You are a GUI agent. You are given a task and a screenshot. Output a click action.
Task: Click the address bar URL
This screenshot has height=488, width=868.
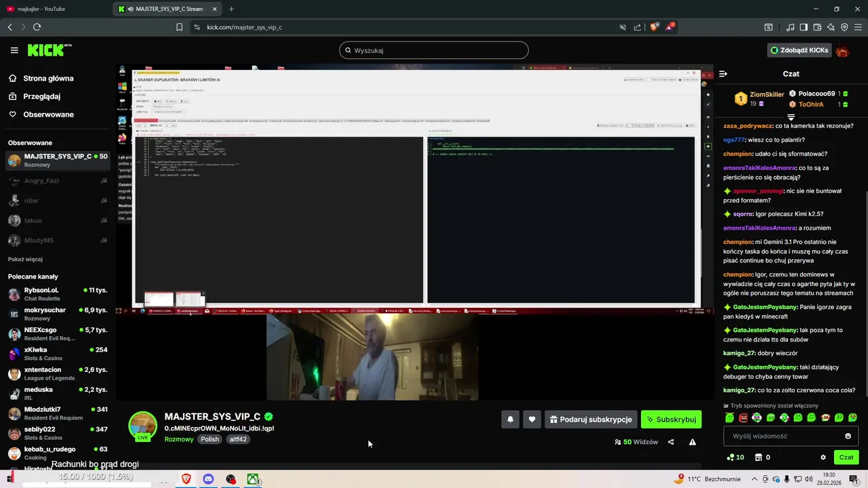(x=244, y=27)
